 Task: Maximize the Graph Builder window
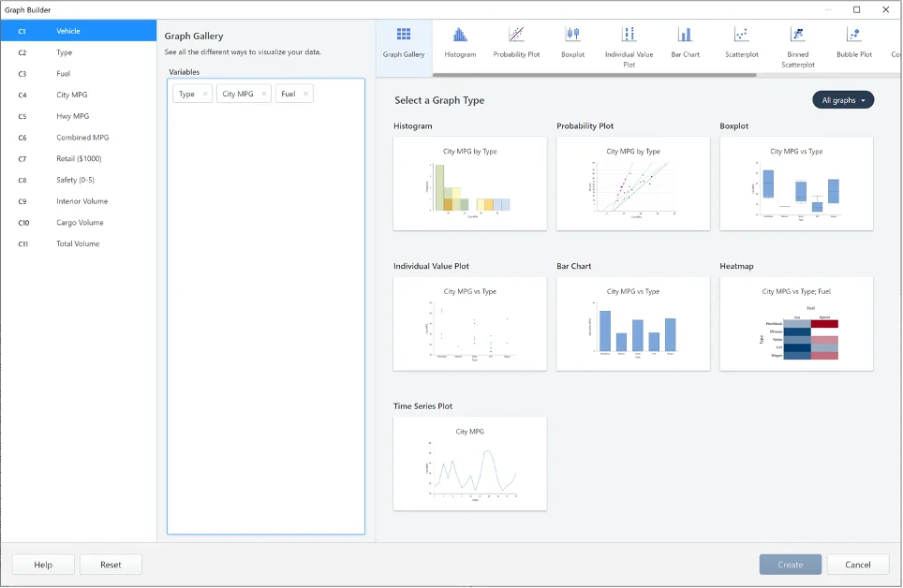click(x=856, y=9)
